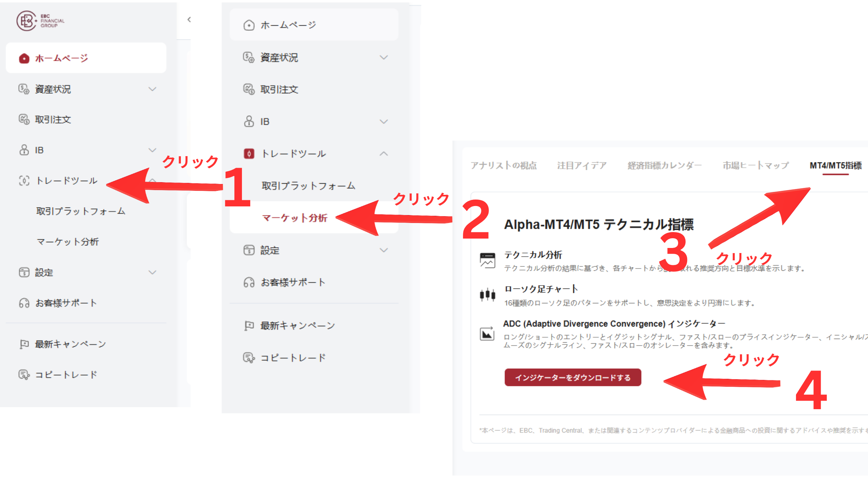Open the 経済指標カレンダー tab

[x=665, y=166]
